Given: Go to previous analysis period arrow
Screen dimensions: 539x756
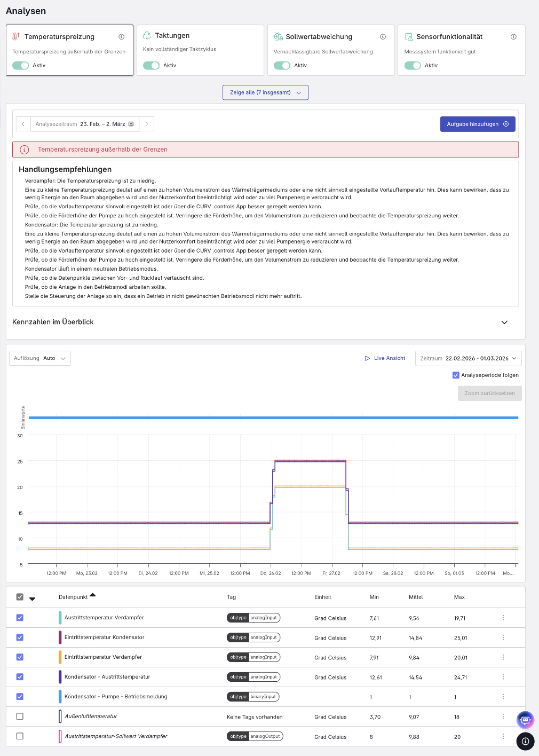Looking at the screenshot, I should (23, 124).
